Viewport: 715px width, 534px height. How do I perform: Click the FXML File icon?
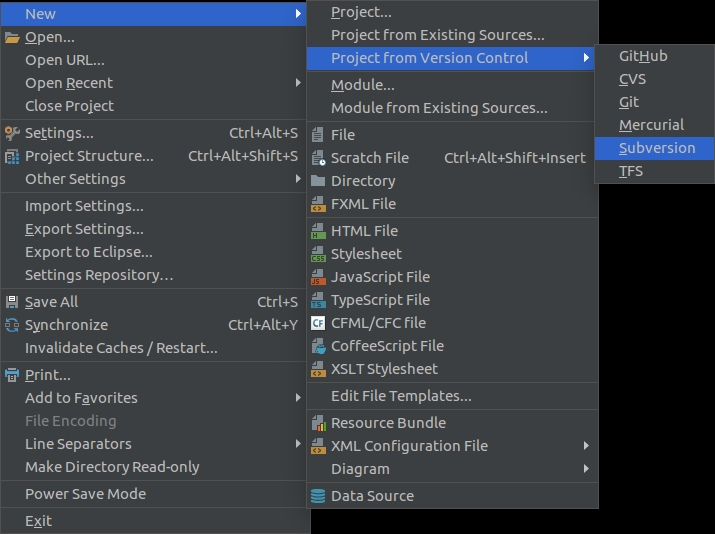pos(318,204)
